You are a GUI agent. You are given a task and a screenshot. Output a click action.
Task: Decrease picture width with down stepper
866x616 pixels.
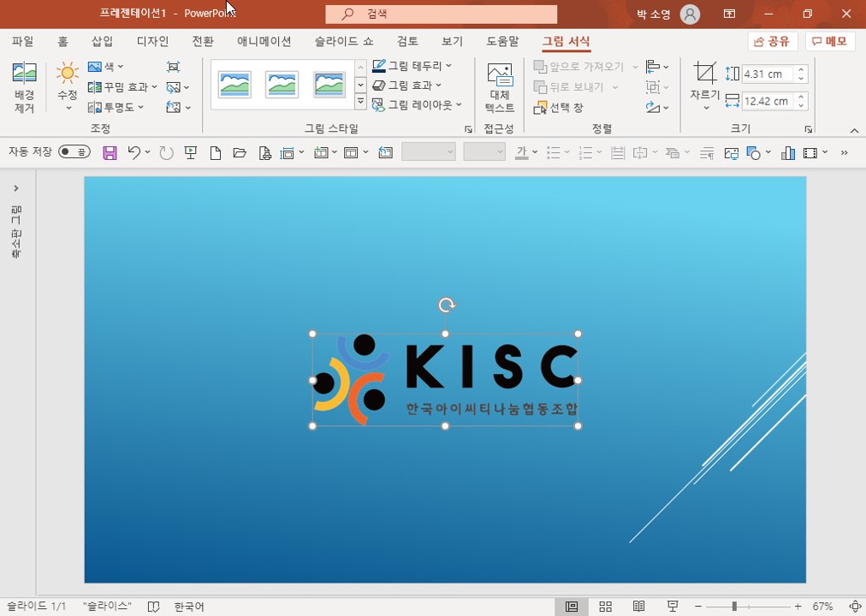(x=801, y=105)
